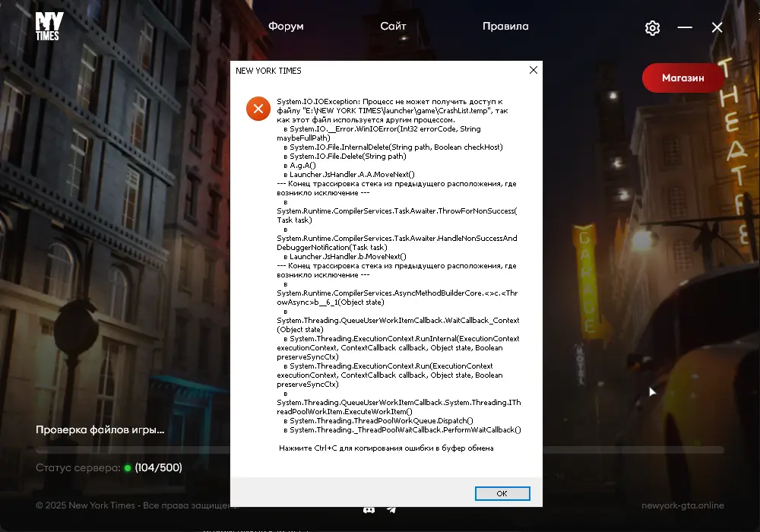Open the Правила menu item
Image resolution: width=760 pixels, height=532 pixels.
click(x=505, y=27)
